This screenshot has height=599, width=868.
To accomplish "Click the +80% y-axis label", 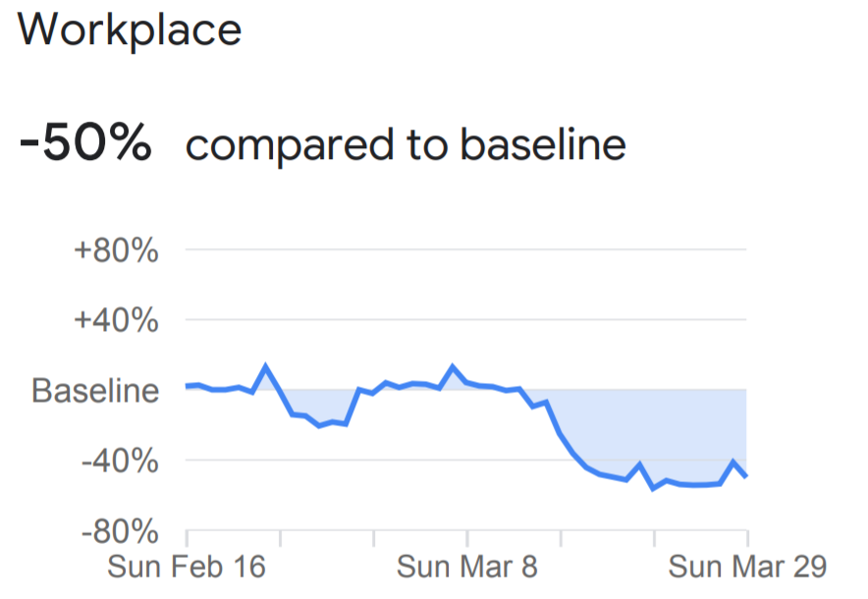I will (117, 250).
